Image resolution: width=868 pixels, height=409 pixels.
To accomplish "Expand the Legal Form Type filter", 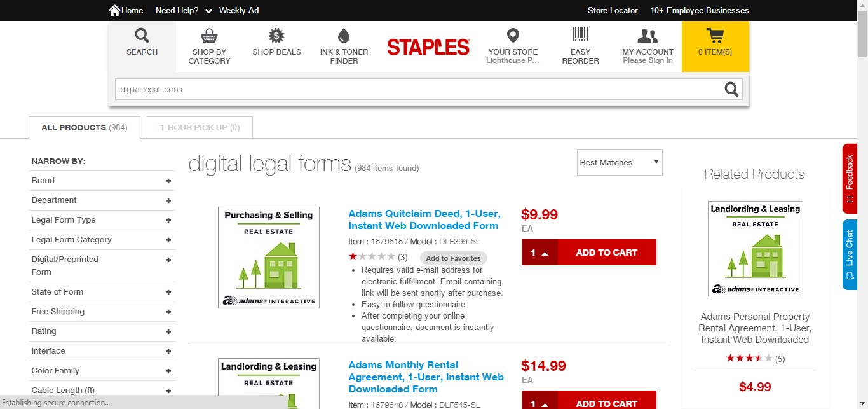I will (x=168, y=220).
